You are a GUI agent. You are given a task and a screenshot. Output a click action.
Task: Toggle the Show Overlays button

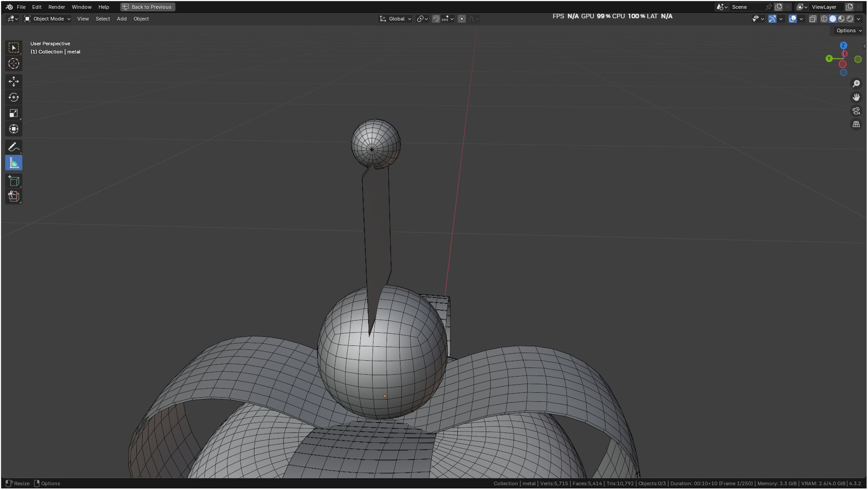[x=792, y=19]
